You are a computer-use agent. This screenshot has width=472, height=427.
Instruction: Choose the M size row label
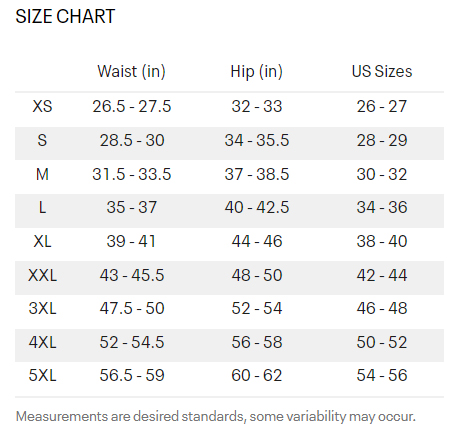click(42, 174)
